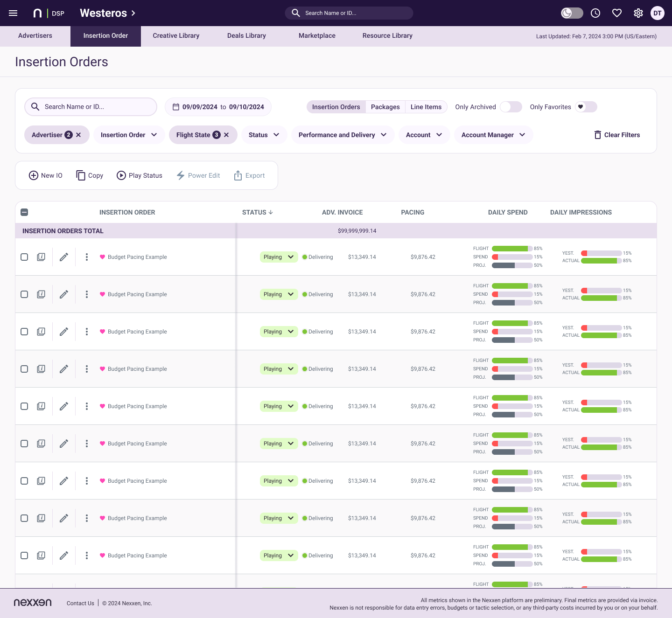
Task: Toggle the Only Favorites switch
Action: coord(586,107)
